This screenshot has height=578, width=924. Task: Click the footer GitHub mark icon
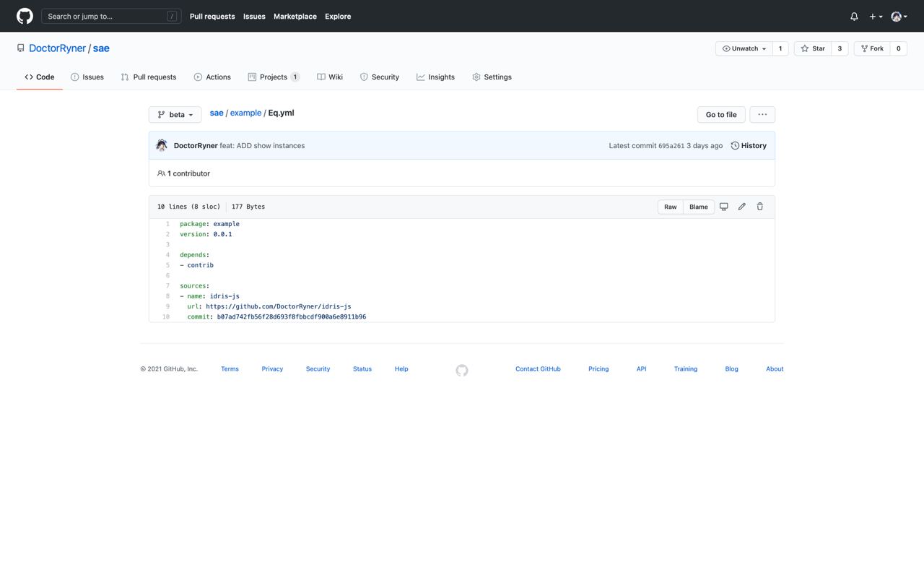462,371
